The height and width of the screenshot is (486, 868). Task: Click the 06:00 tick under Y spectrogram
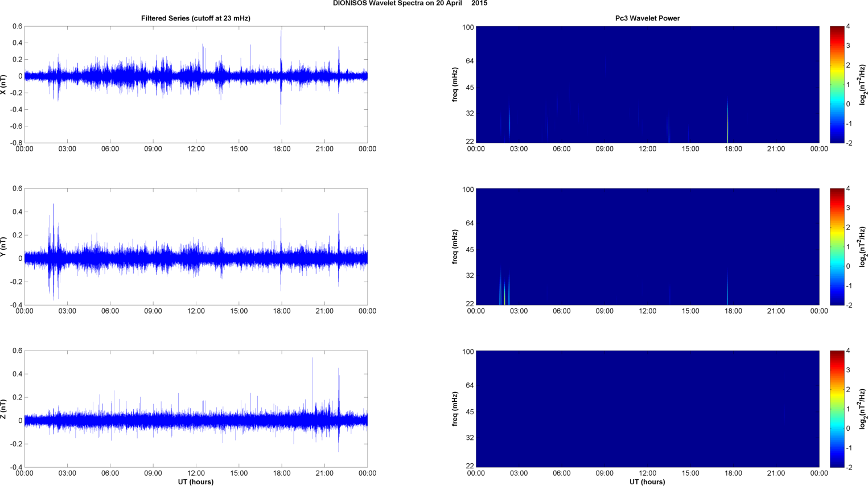pos(562,311)
